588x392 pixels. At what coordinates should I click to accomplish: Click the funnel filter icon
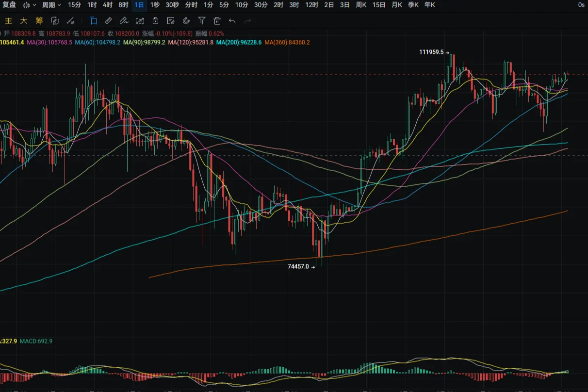tap(202, 21)
